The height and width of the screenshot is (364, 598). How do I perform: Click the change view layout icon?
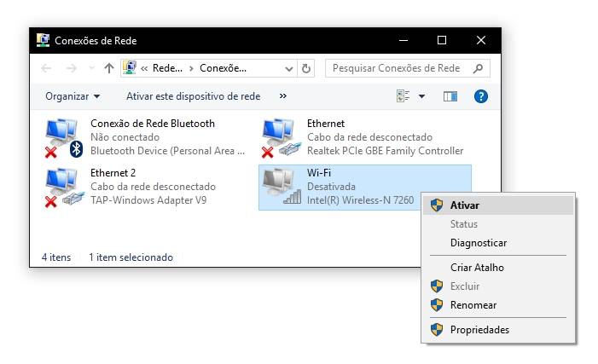(403, 96)
